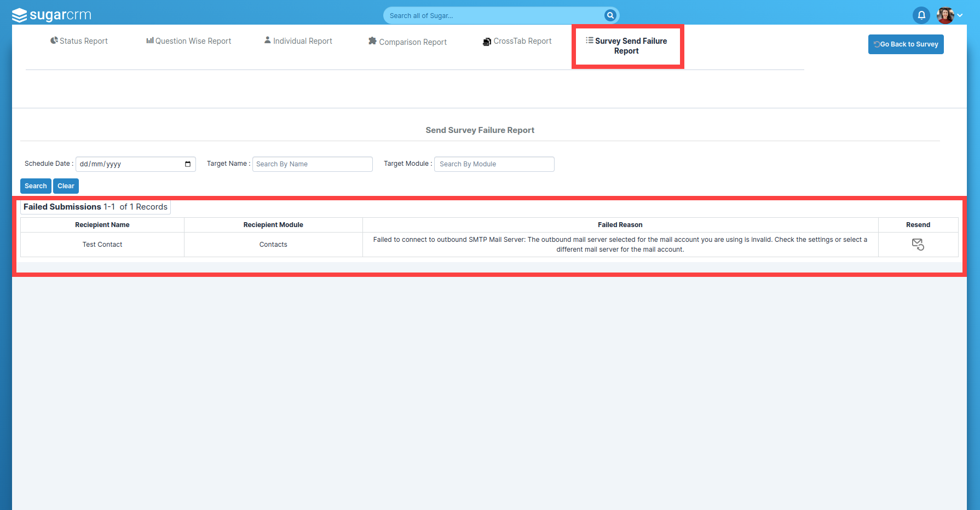Expand the user profile dropdown arrow

[x=960, y=15]
